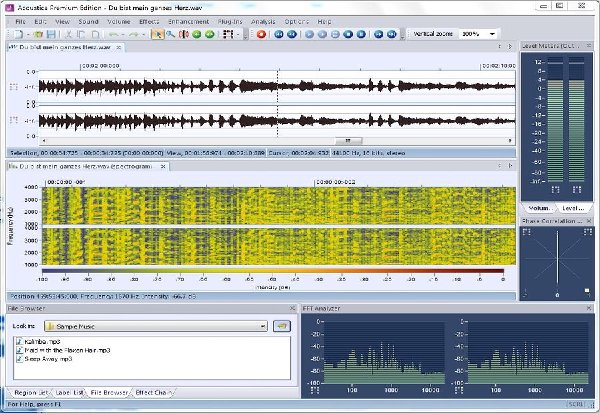Undo the last edit

coord(113,34)
